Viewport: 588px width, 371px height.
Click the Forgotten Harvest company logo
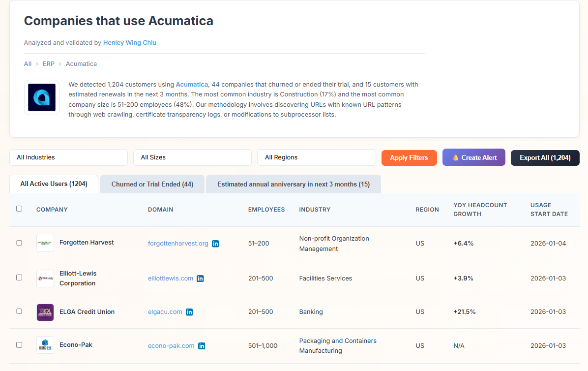click(x=45, y=243)
